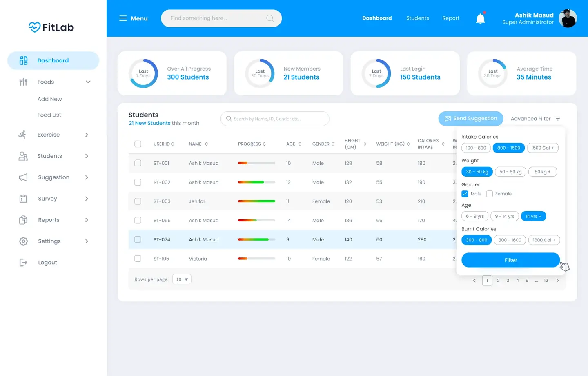Select the 1500 Cal + intake filter
The image size is (588, 376).
(x=543, y=148)
